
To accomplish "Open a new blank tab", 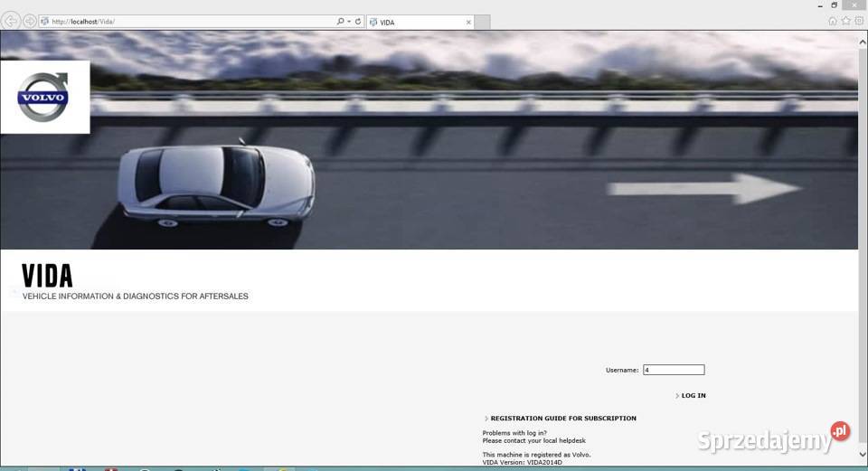I will tap(483, 22).
